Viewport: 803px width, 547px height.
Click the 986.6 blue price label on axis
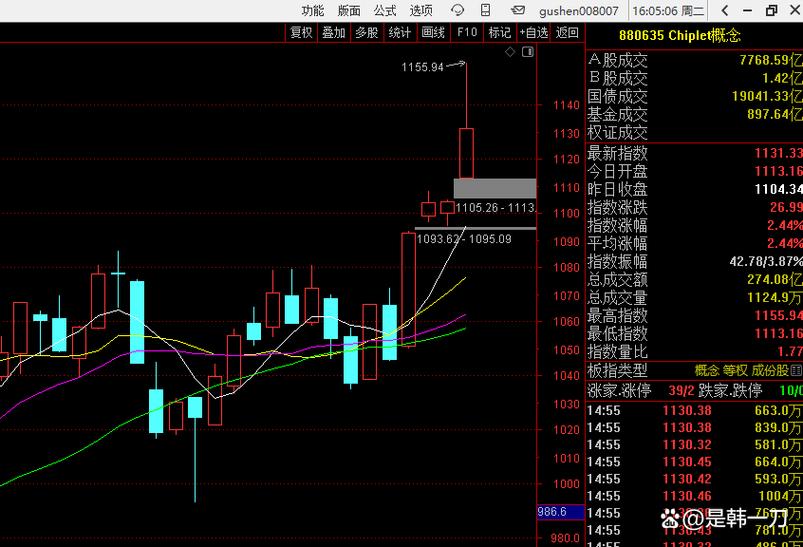coord(552,512)
